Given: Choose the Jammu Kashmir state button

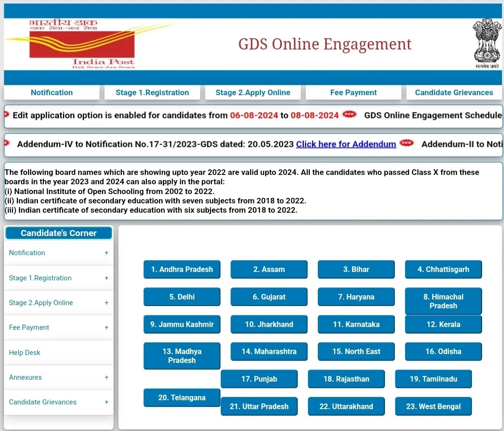Looking at the screenshot, I should coord(182,324).
